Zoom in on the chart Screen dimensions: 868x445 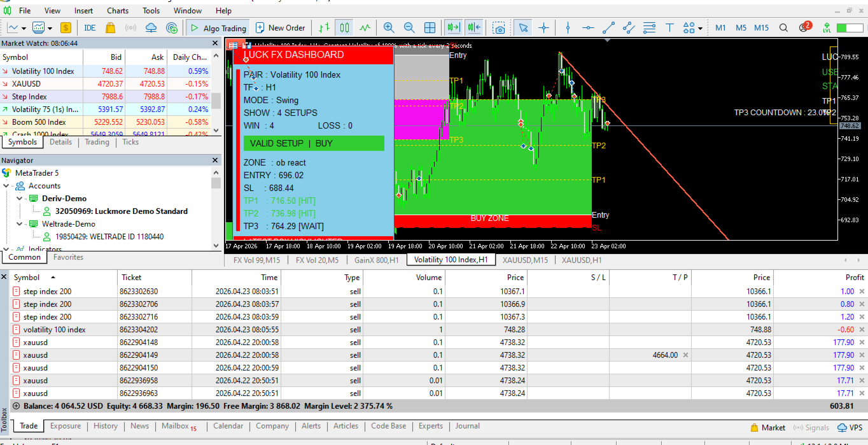pos(389,28)
